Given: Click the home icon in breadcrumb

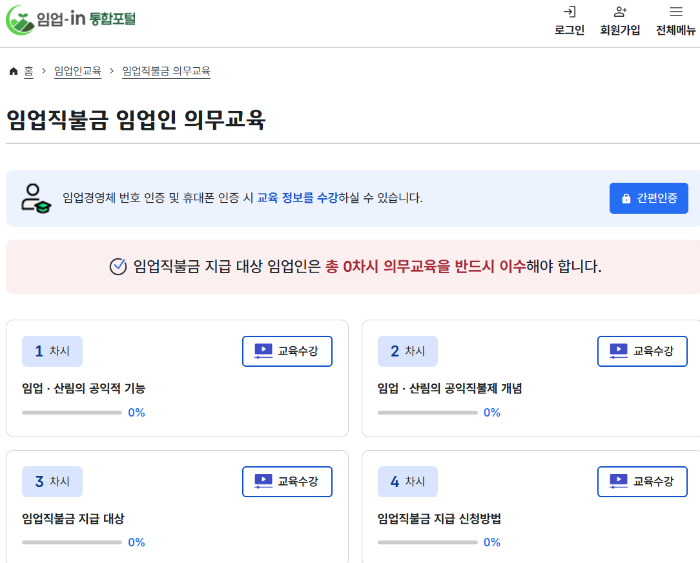Looking at the screenshot, I should (x=13, y=71).
